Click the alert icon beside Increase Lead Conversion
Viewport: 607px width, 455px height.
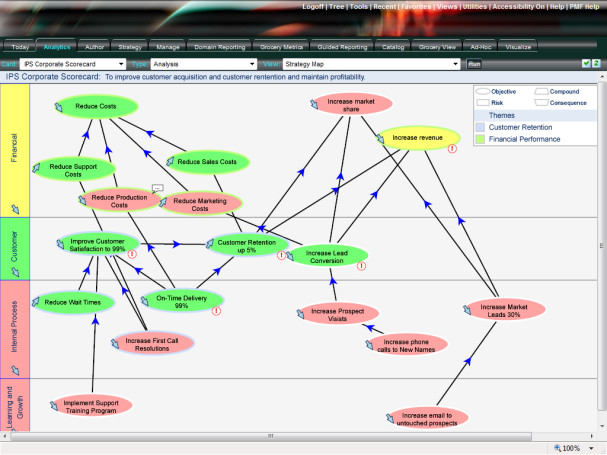click(362, 266)
